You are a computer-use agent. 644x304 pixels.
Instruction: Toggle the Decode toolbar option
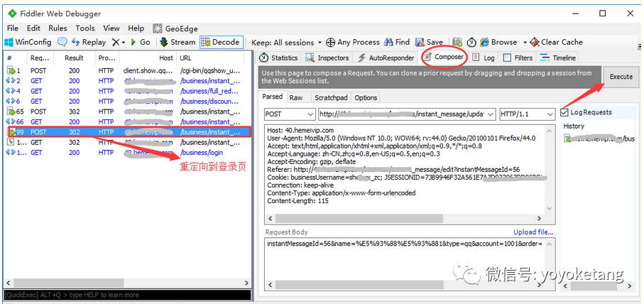[x=220, y=42]
